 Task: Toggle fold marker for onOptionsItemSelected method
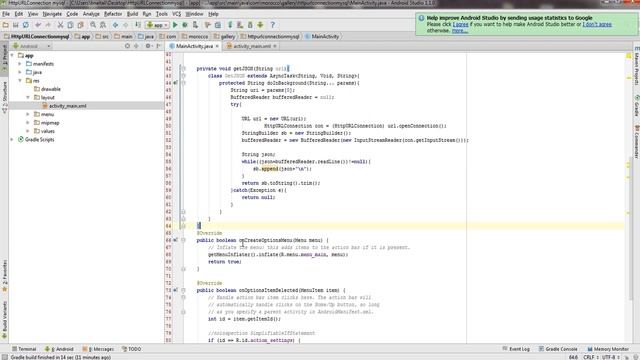tap(183, 290)
